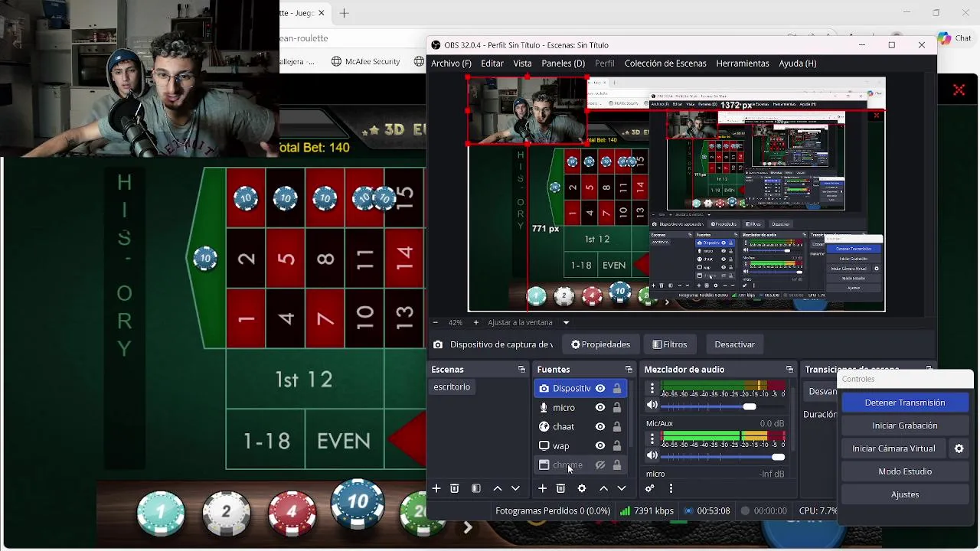Toggle lock on wap source

click(x=617, y=446)
